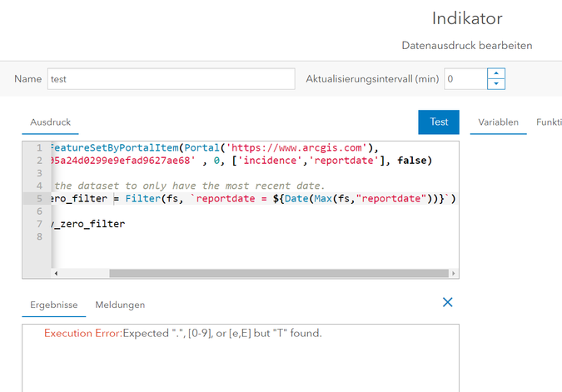Close the results panel with X icon
The width and height of the screenshot is (562, 392).
(x=447, y=302)
